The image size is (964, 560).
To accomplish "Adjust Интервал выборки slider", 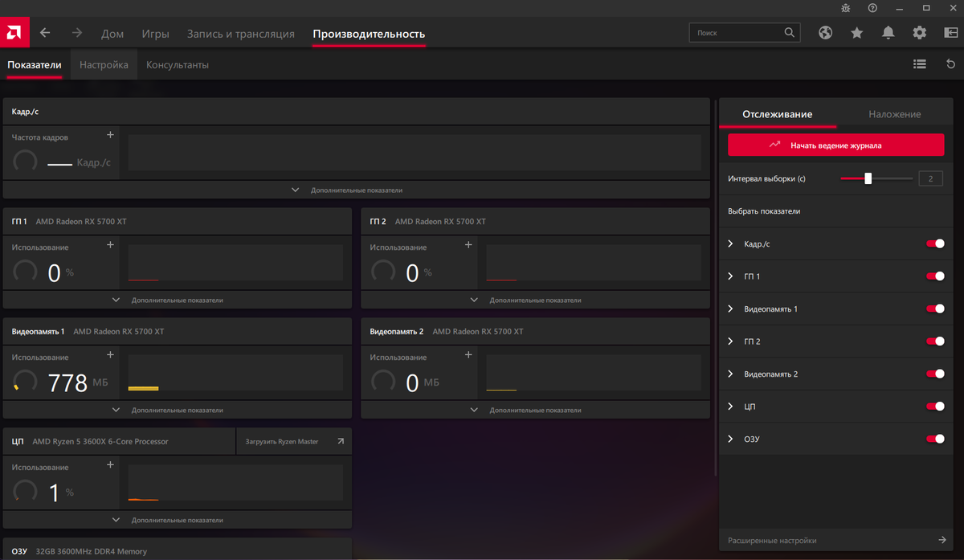I will click(868, 178).
